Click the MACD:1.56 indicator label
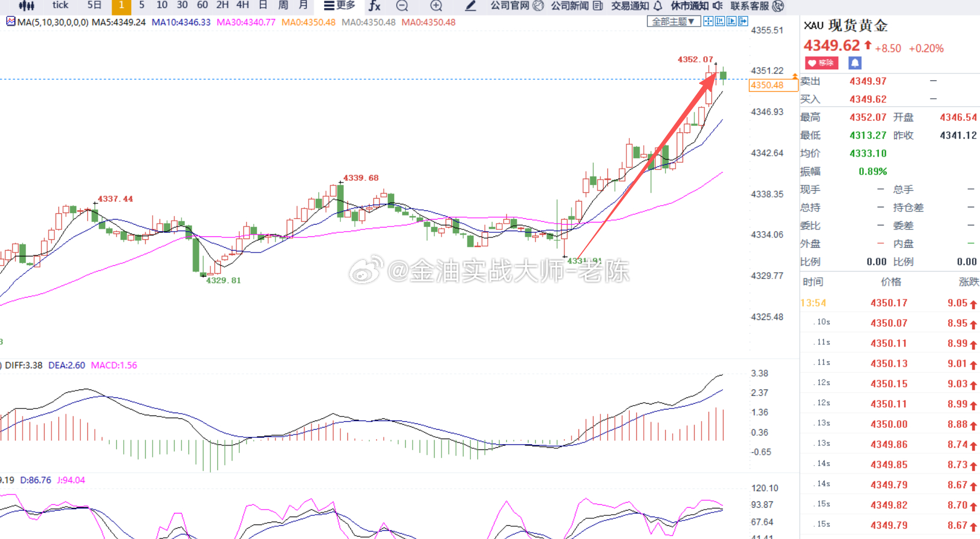Image resolution: width=980 pixels, height=539 pixels. (x=114, y=365)
